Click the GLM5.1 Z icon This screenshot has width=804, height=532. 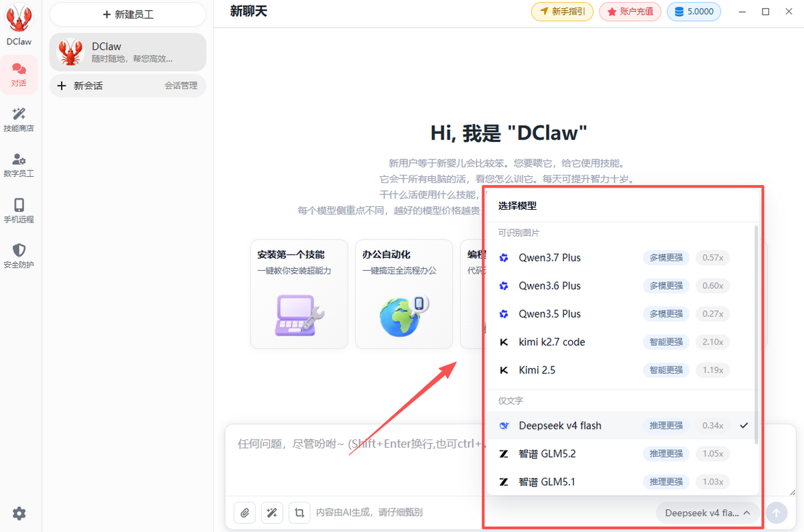point(504,482)
